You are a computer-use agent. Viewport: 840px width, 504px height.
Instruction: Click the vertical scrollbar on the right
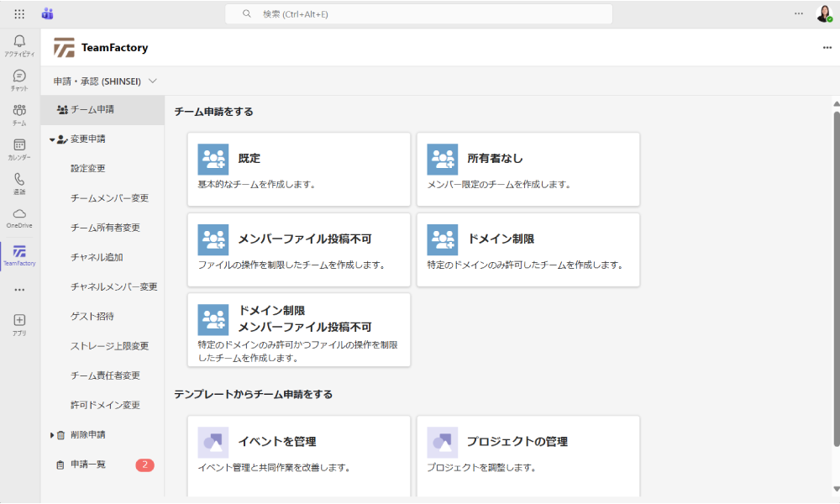(x=835, y=277)
